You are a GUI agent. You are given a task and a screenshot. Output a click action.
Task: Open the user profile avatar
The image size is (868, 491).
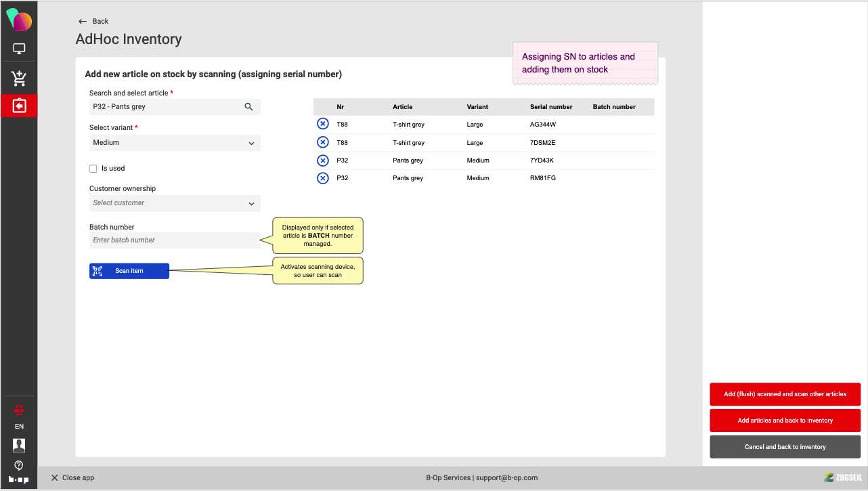[x=19, y=445]
